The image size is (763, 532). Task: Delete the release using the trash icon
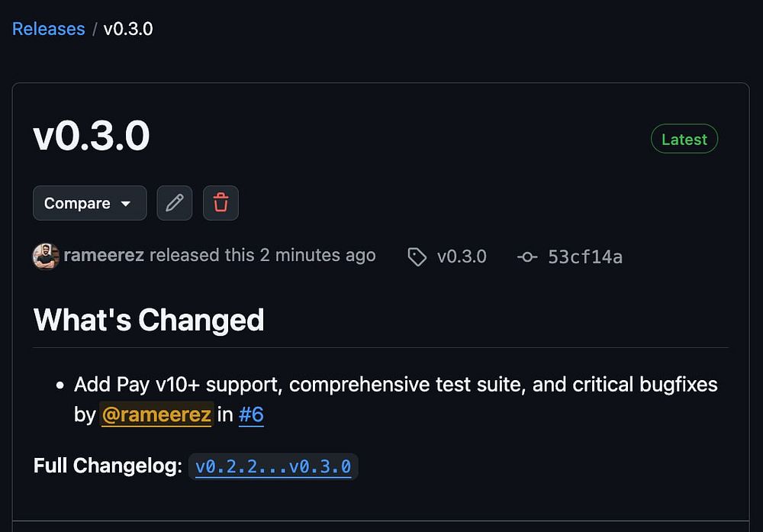point(221,203)
